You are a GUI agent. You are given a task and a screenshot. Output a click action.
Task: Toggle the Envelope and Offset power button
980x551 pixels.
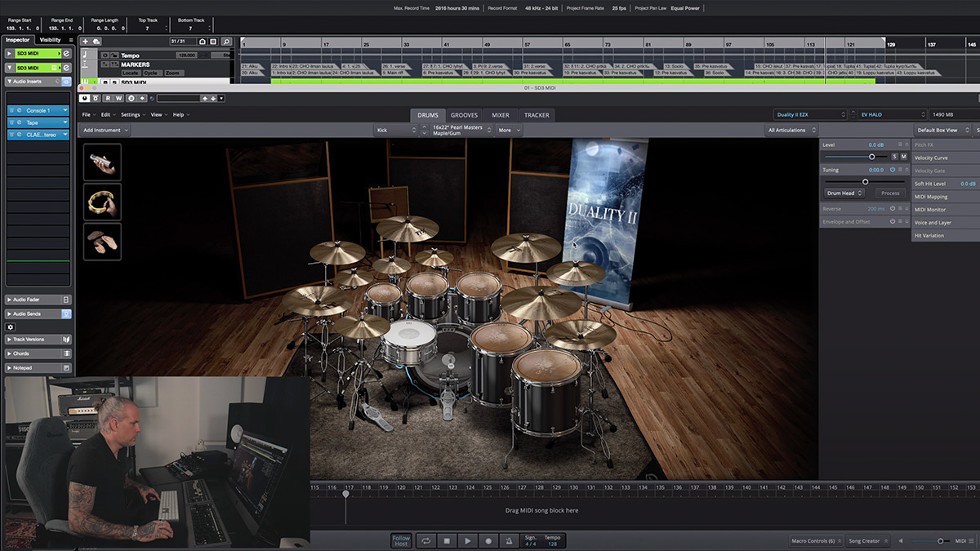(x=892, y=222)
